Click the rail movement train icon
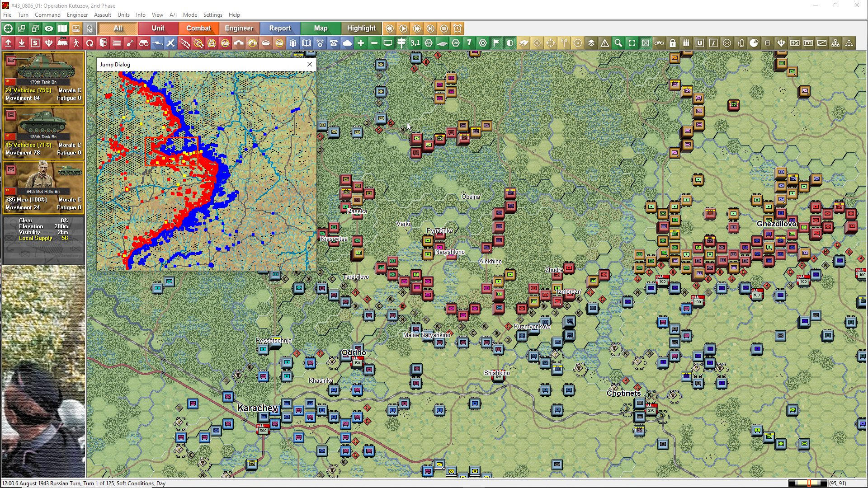The height and width of the screenshot is (488, 868). click(62, 43)
